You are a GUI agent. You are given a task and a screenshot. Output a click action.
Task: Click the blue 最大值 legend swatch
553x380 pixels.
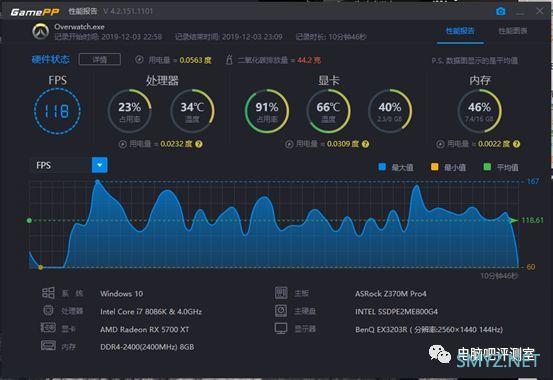[x=382, y=167]
